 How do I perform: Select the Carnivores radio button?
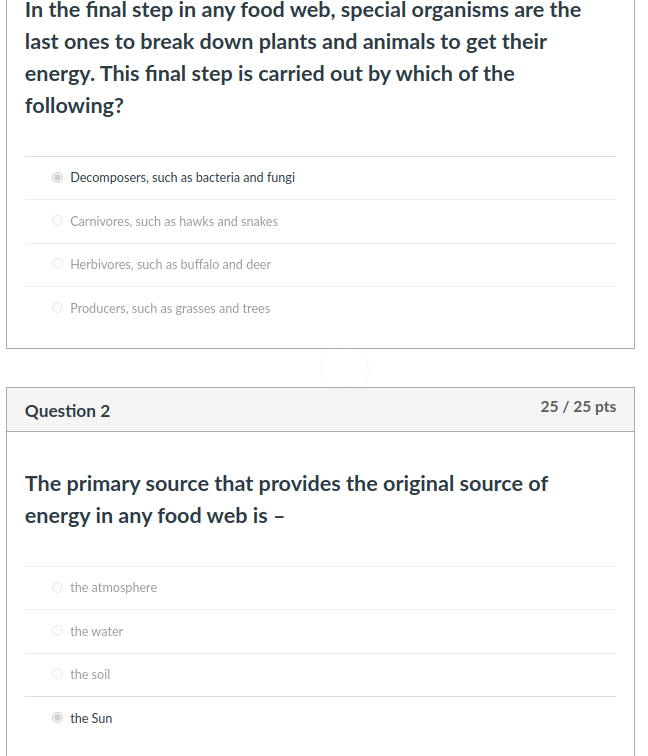click(58, 221)
